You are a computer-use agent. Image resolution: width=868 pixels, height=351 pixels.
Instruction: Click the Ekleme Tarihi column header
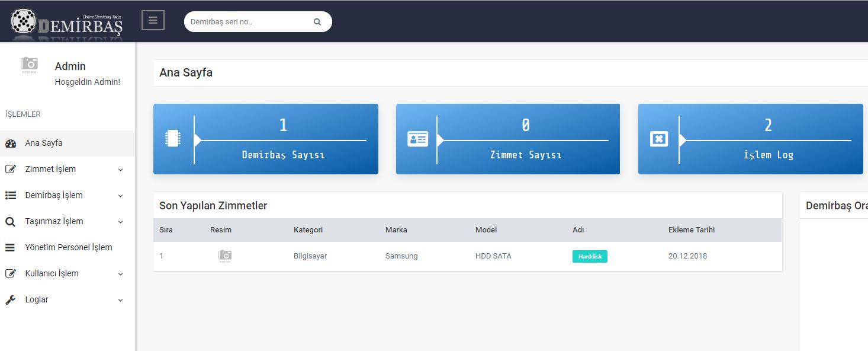tap(692, 229)
